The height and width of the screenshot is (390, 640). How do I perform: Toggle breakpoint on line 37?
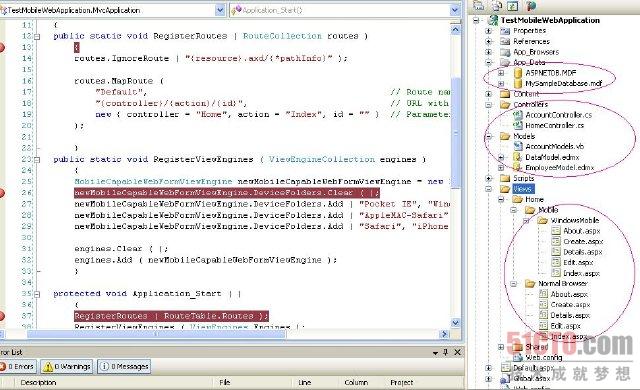click(x=2, y=316)
